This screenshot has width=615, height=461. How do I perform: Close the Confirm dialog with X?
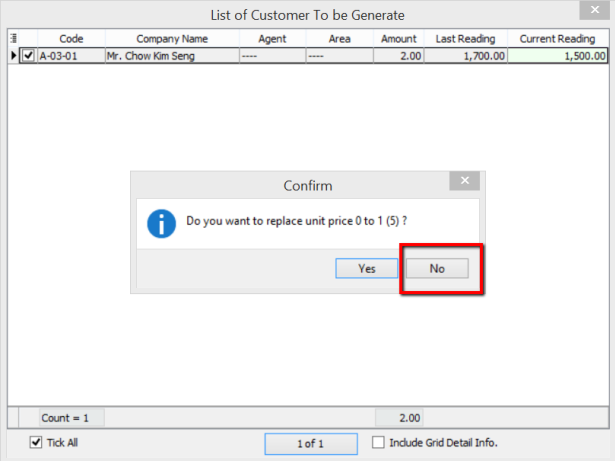click(463, 182)
